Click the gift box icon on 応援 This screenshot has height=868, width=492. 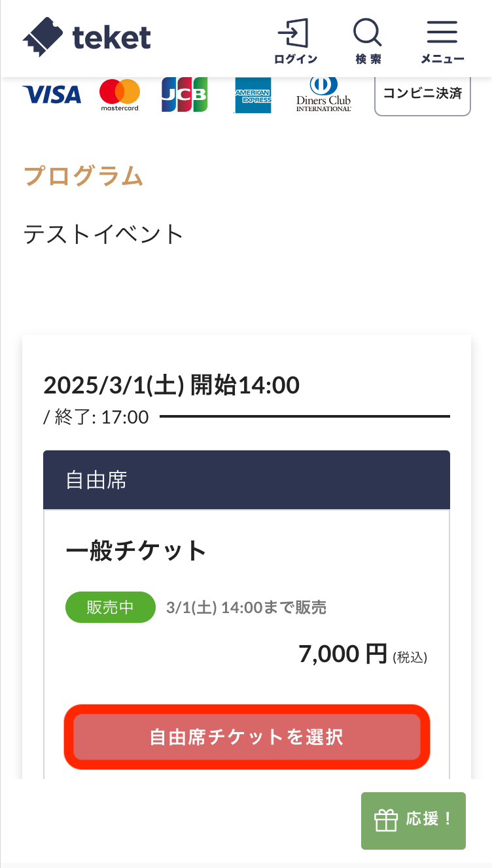pyautogui.click(x=385, y=820)
